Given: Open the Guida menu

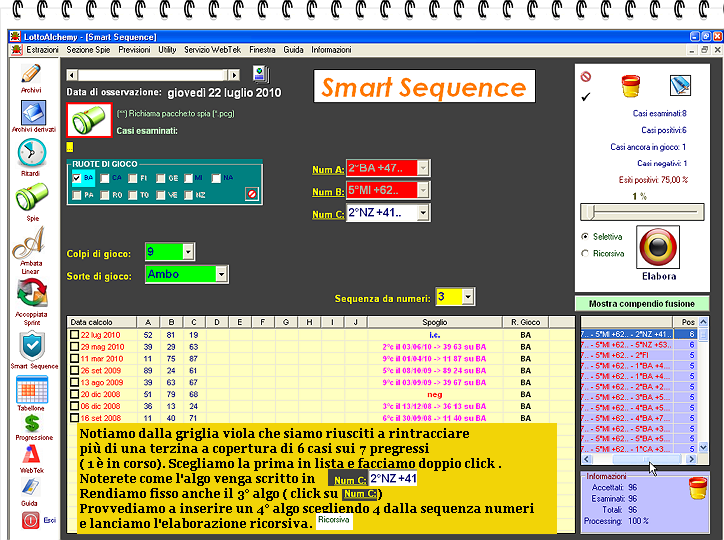Looking at the screenshot, I should tap(293, 49).
